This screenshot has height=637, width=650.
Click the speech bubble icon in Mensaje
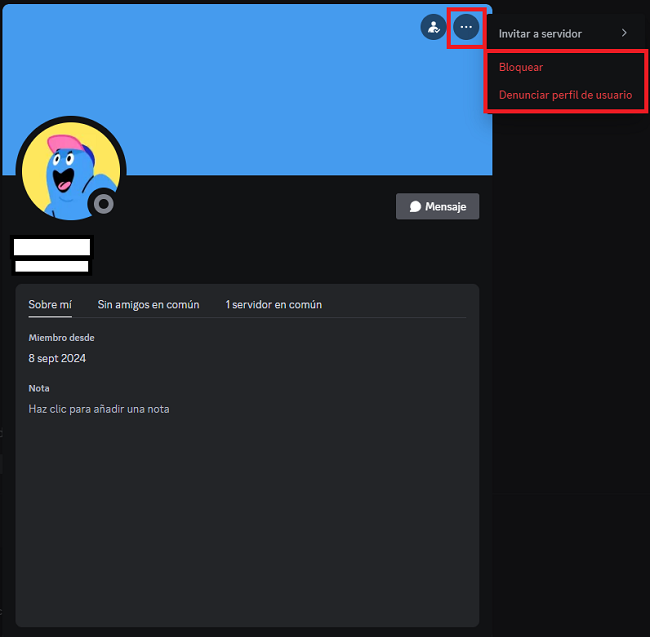415,207
